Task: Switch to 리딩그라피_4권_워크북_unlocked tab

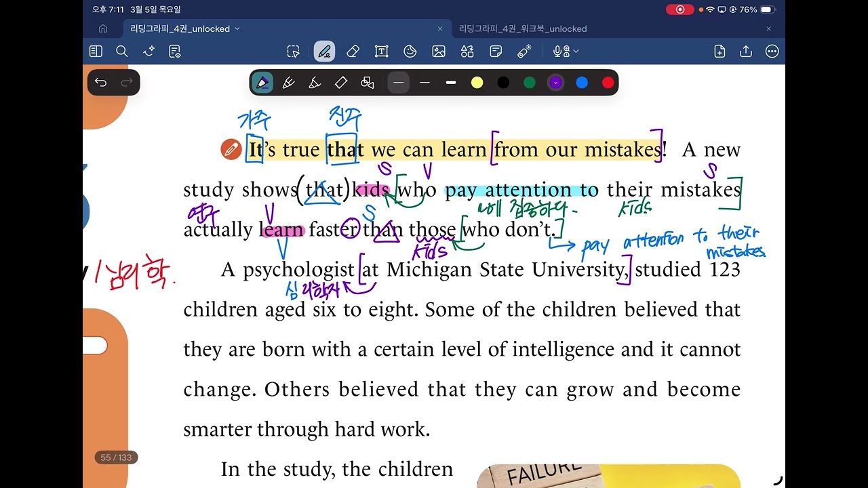Action: tap(523, 29)
